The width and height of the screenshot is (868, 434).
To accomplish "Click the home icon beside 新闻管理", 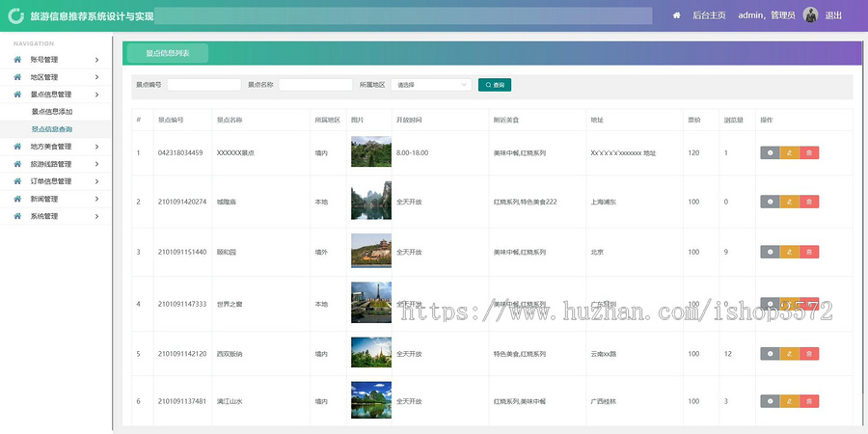I will [17, 199].
